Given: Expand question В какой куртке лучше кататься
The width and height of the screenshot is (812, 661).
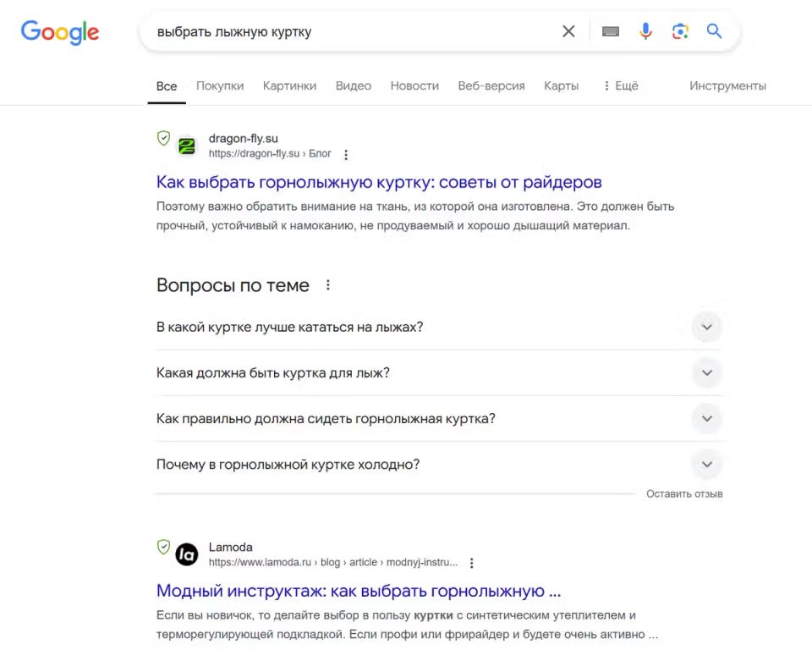Looking at the screenshot, I should [706, 327].
